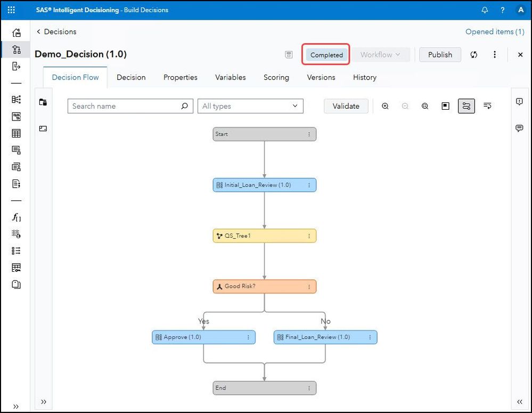Switch to the History tab
The height and width of the screenshot is (413, 532).
(x=365, y=77)
